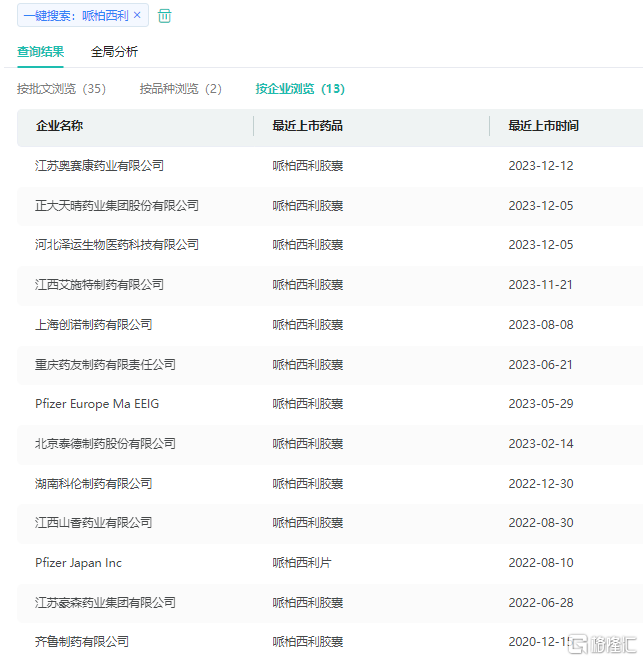This screenshot has height=661, width=643.
Task: Click the 企业名称 column header
Action: pos(59,126)
